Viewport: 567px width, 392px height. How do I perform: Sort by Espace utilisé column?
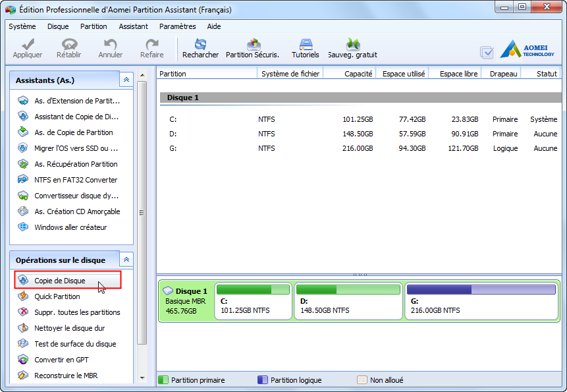(x=402, y=74)
